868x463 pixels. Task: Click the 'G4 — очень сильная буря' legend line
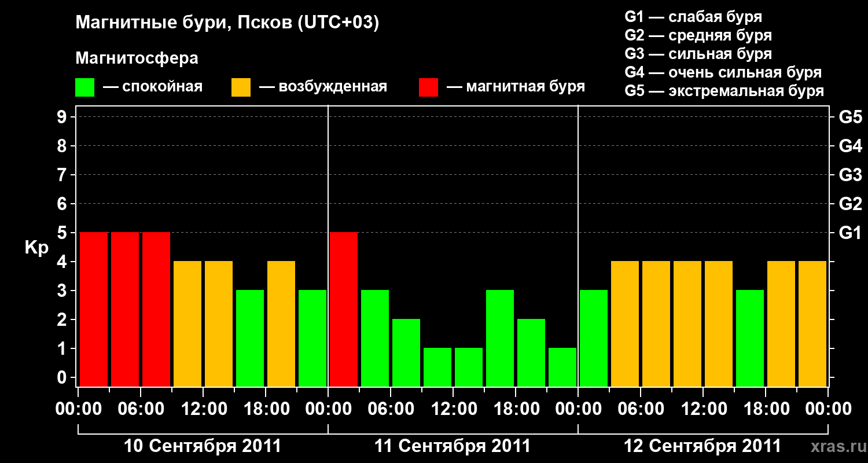[723, 72]
